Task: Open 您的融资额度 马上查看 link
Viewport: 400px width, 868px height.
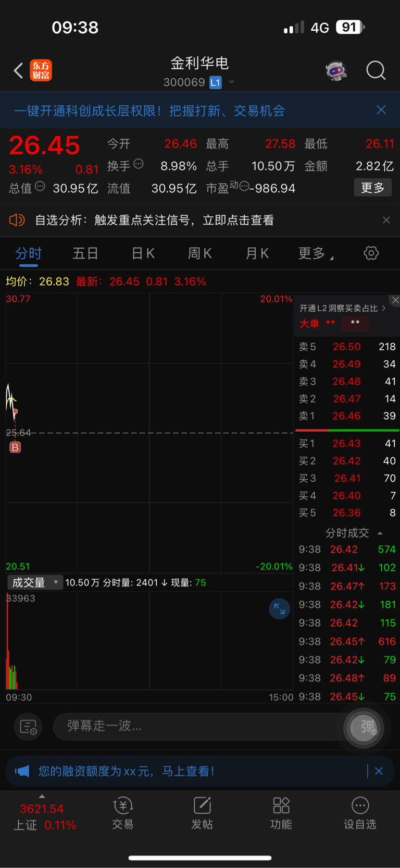Action: click(x=126, y=771)
